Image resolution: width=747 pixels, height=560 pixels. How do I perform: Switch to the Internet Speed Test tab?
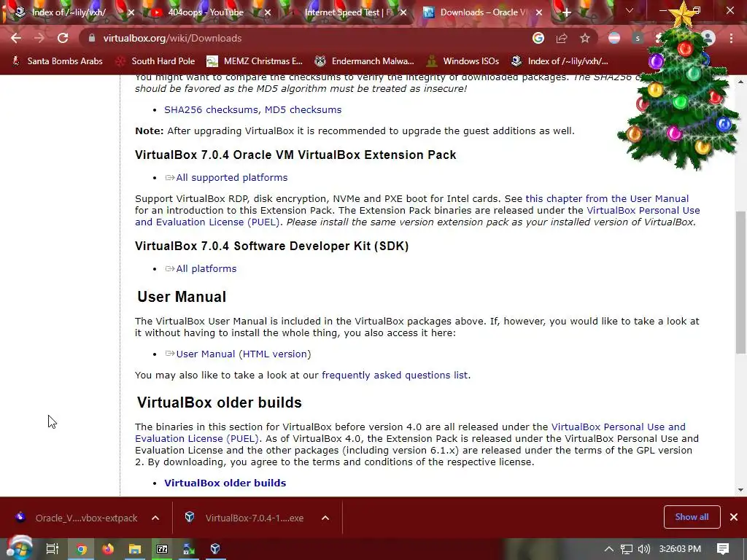349,12
